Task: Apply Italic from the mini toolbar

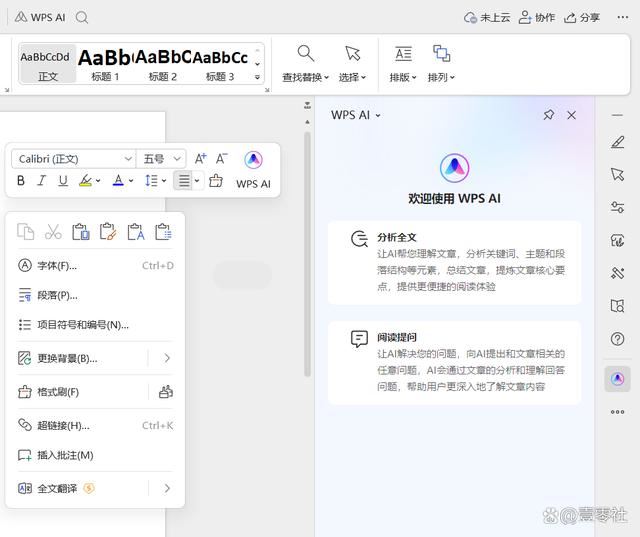Action: pyautogui.click(x=42, y=181)
